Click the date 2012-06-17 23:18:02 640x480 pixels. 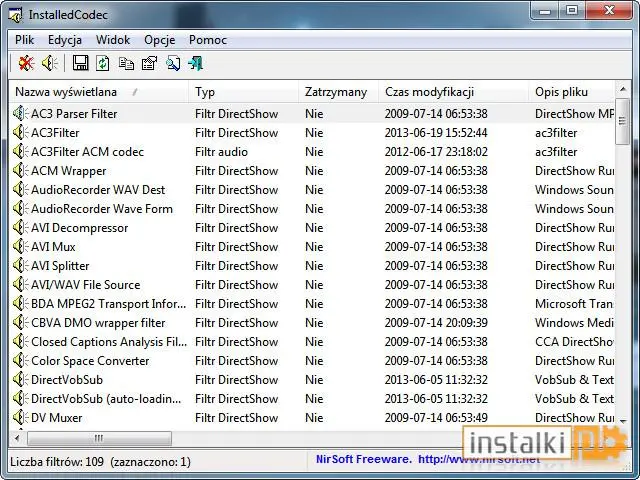coord(436,152)
